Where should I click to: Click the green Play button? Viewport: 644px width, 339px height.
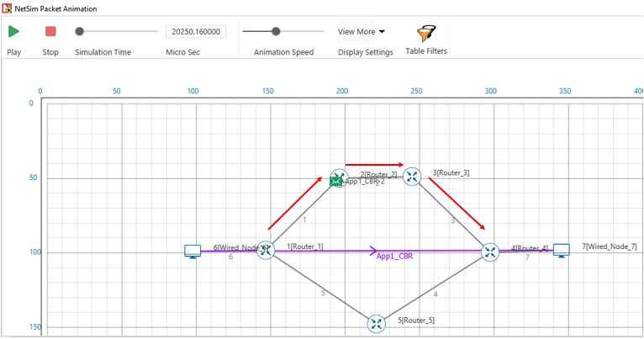point(13,32)
